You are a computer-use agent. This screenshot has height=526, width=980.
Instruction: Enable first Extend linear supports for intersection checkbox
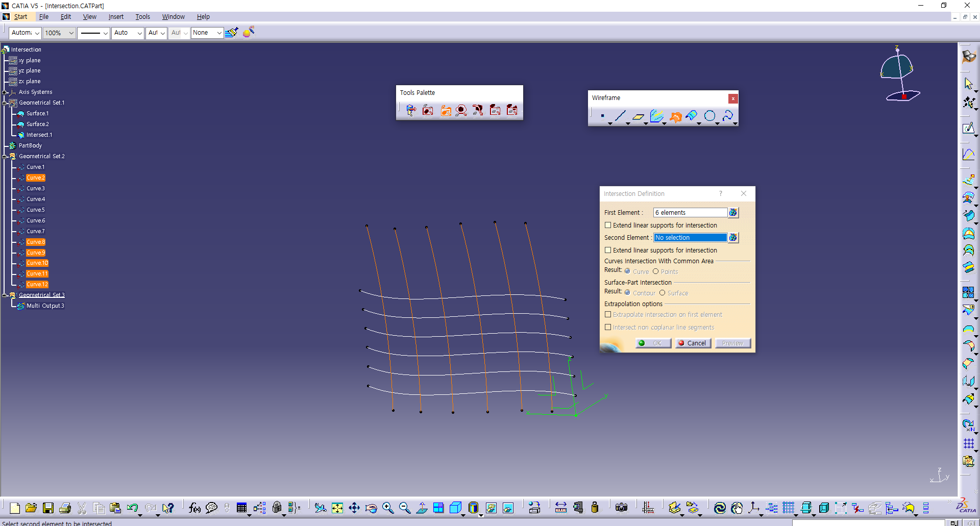pyautogui.click(x=608, y=225)
